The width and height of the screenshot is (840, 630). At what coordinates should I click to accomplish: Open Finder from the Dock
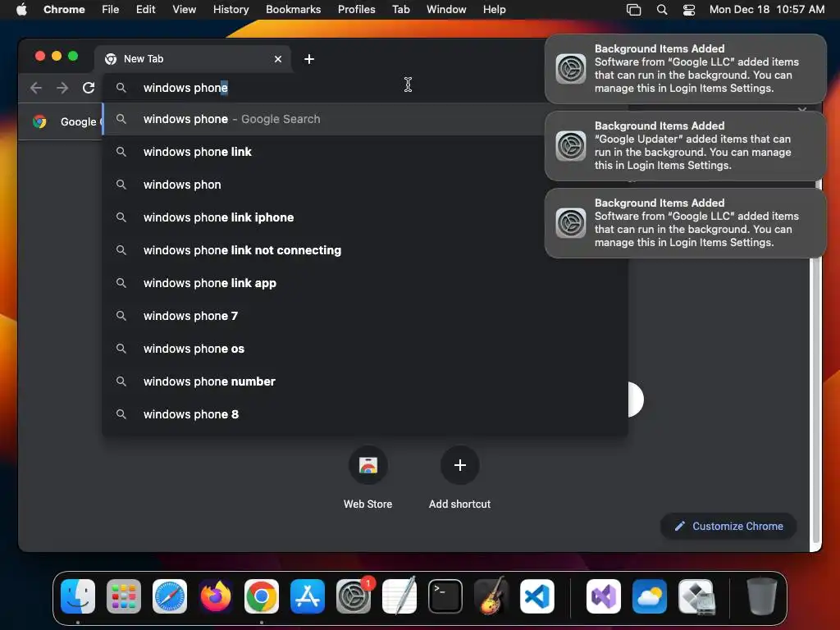[78, 596]
